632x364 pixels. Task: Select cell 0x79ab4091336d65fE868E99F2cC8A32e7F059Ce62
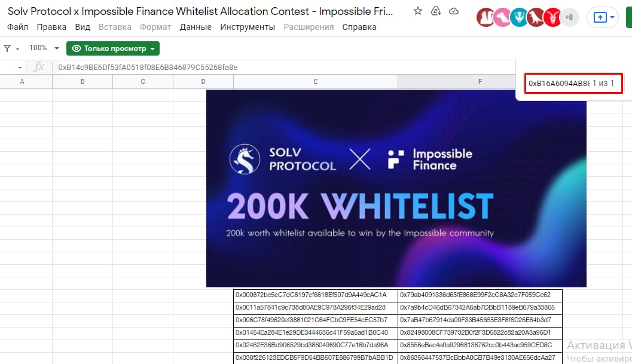[x=480, y=295]
